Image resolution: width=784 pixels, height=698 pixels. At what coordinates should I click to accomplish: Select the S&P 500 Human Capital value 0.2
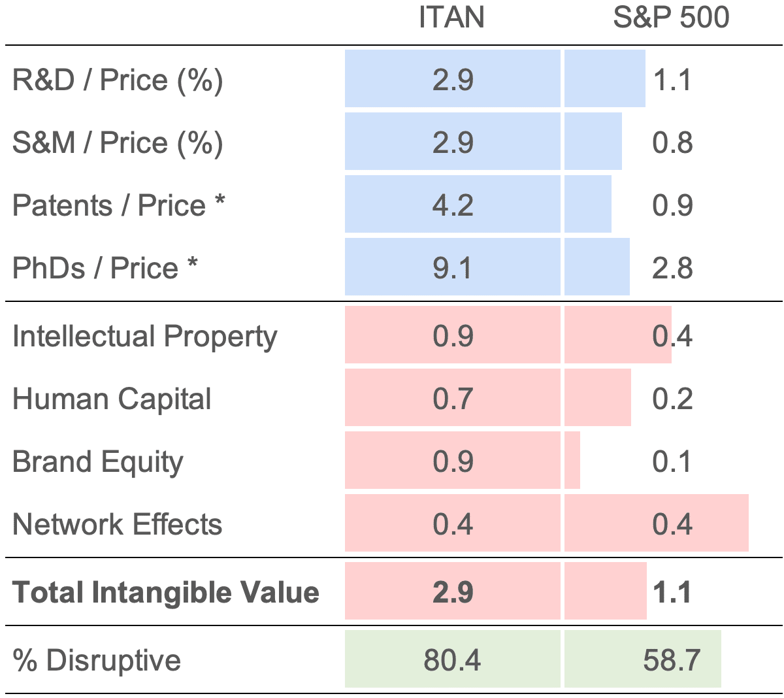[x=672, y=399]
